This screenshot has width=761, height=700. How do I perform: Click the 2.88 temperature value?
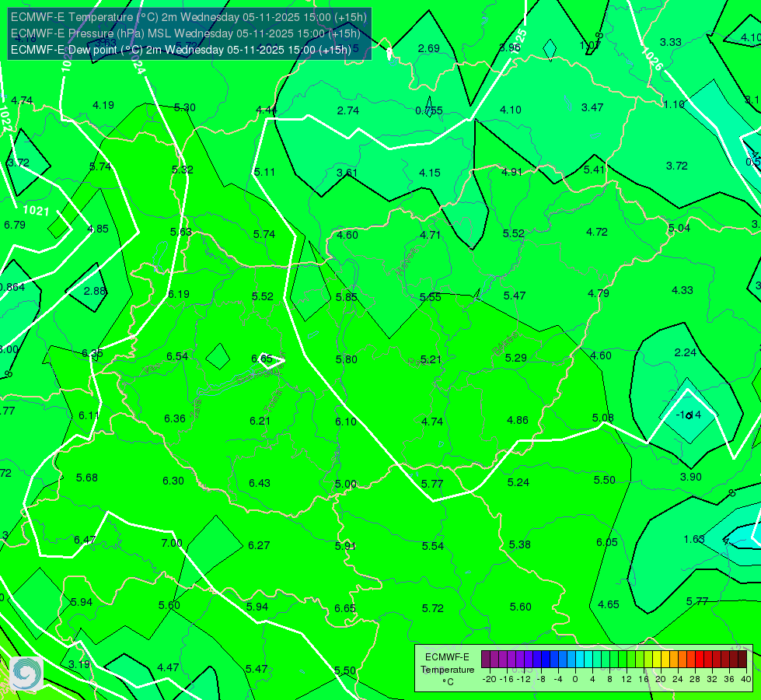click(95, 291)
